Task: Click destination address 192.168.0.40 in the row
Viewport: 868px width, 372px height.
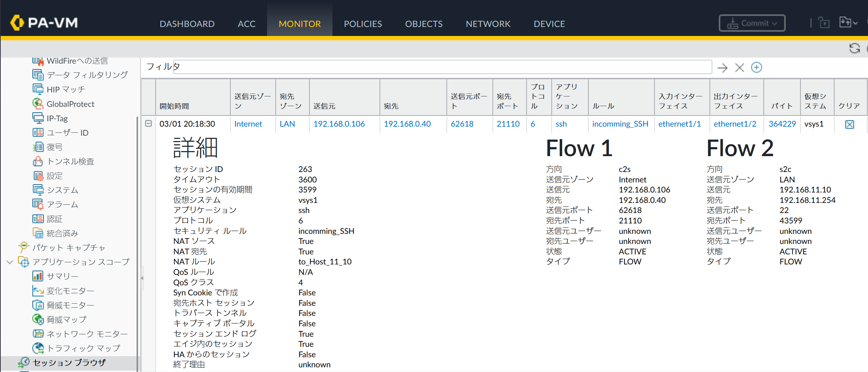Action: pyautogui.click(x=407, y=124)
